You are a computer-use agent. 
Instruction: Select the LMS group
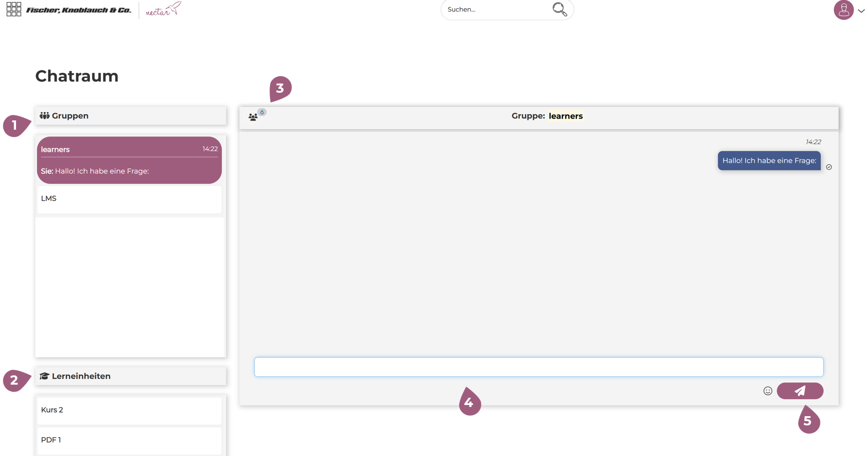coord(129,199)
